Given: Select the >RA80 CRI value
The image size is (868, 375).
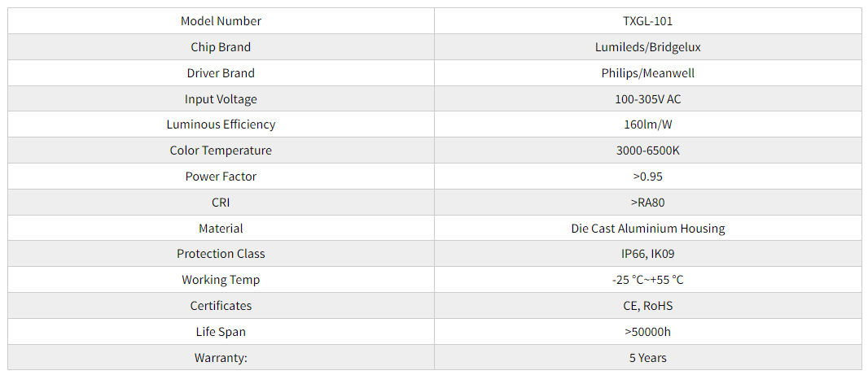Looking at the screenshot, I should (x=647, y=203).
